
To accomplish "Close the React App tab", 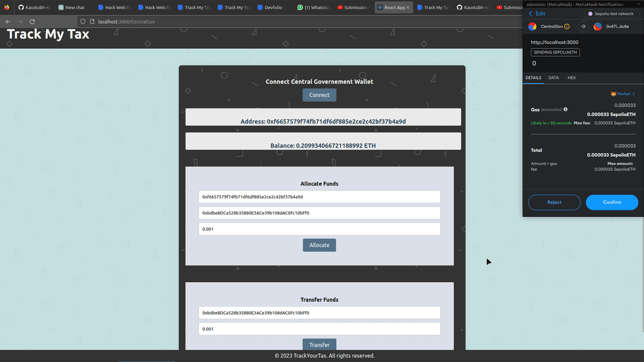I will pyautogui.click(x=408, y=8).
